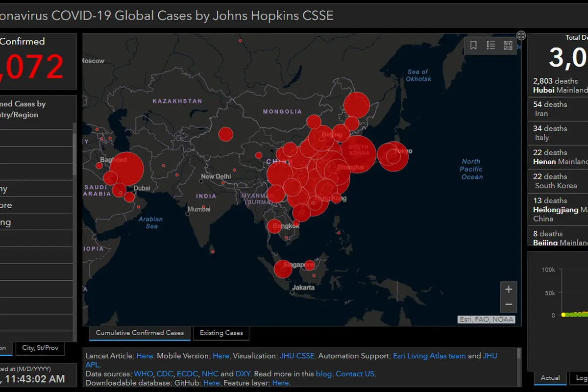Image resolution: width=588 pixels, height=392 pixels.
Task: Expand map to fullscreen using corner icon
Action: pos(521,35)
